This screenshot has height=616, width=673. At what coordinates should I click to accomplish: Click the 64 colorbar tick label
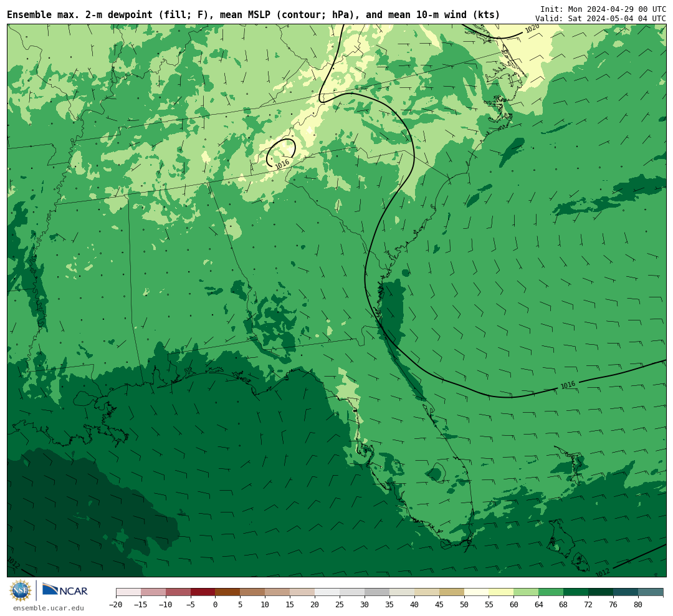coord(538,604)
